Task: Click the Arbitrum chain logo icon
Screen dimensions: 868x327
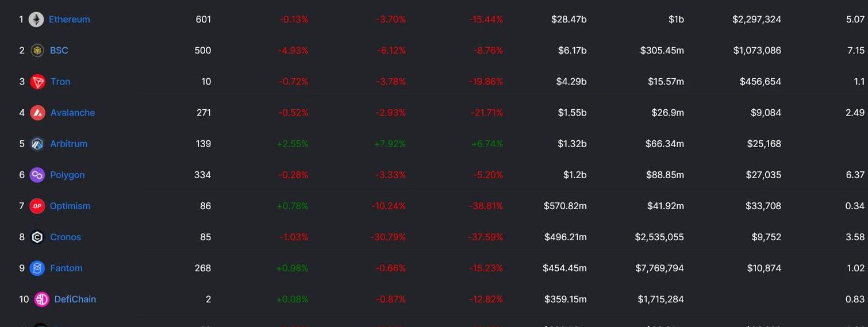Action: (37, 144)
